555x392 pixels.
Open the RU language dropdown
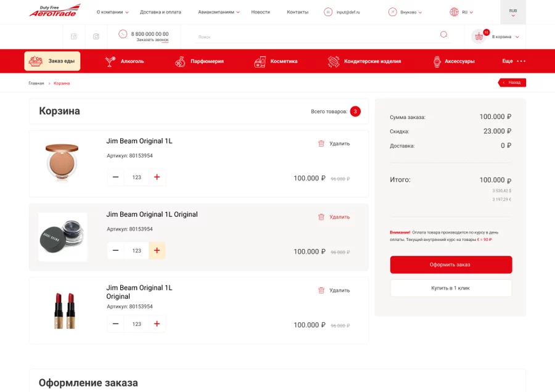tap(467, 12)
